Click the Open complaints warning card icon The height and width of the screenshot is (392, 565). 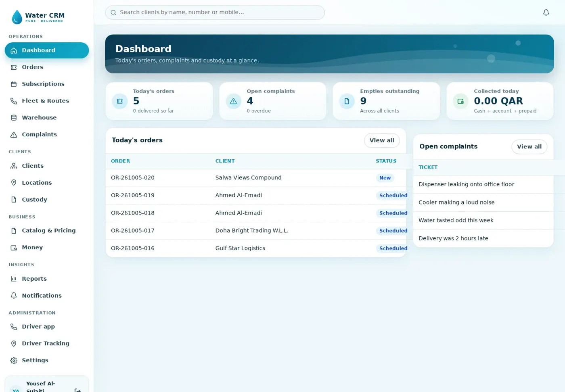coord(233,101)
